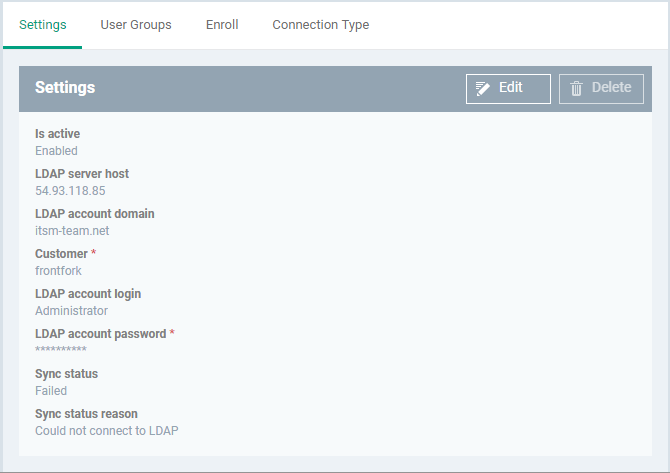670x473 pixels.
Task: Select the Connection Type tab
Action: coord(321,25)
